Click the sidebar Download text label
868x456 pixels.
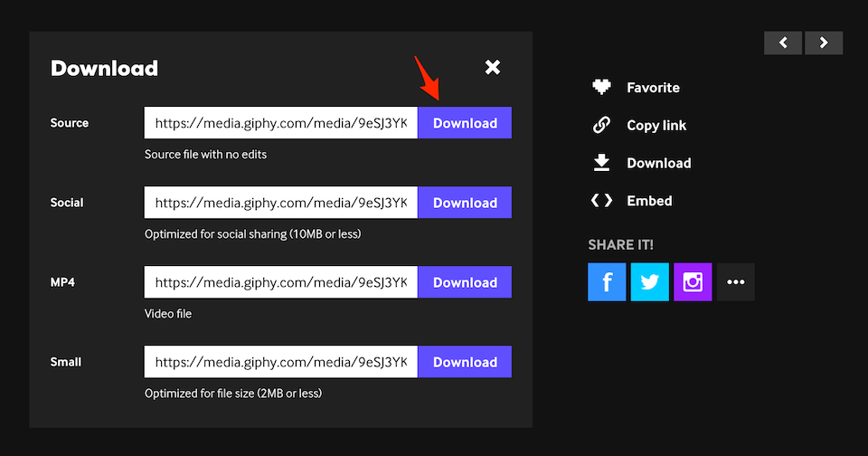pyautogui.click(x=659, y=163)
